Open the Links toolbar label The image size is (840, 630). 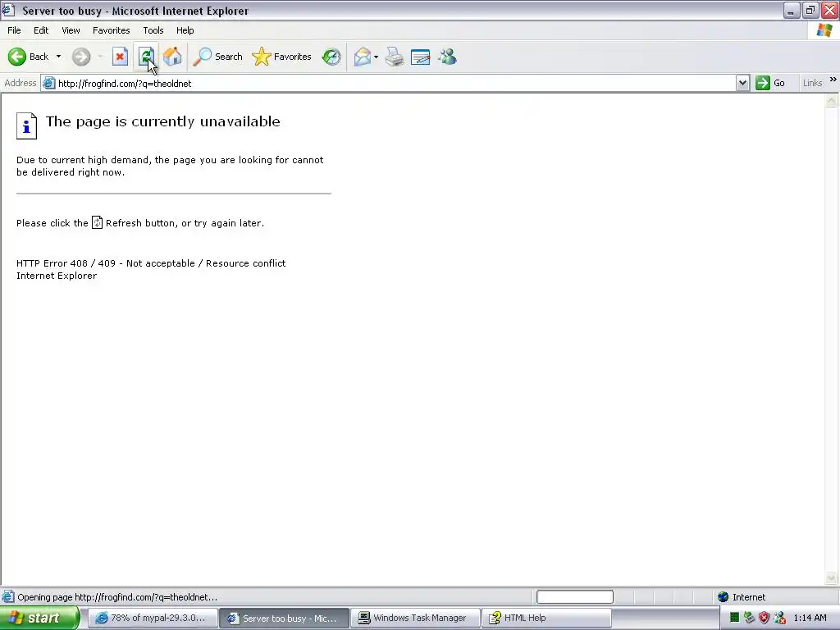click(x=812, y=83)
